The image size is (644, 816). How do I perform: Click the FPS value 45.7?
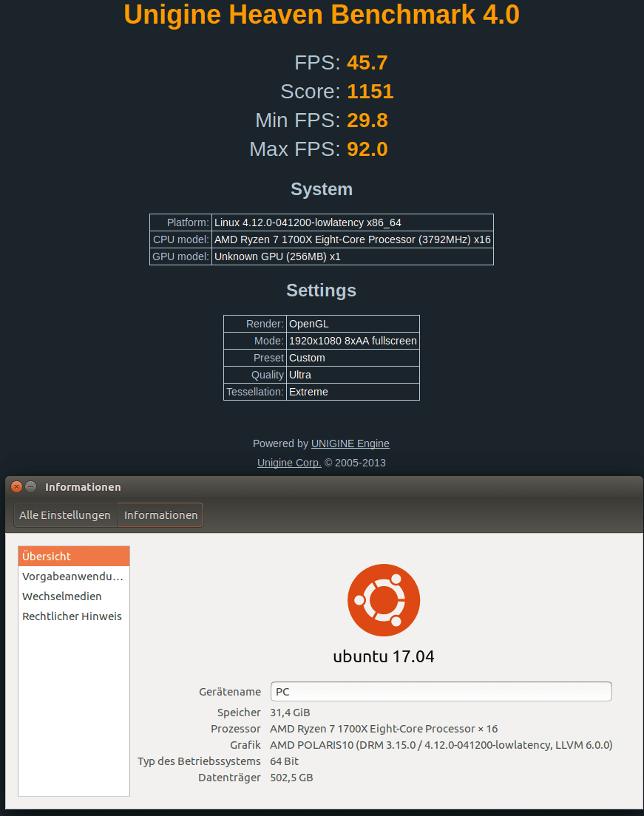click(x=367, y=62)
